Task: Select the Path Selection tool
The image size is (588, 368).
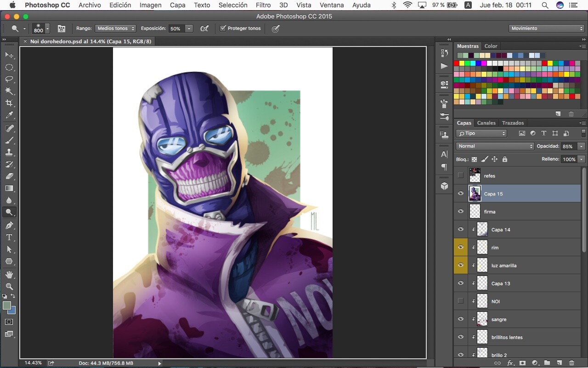Action: (9, 249)
